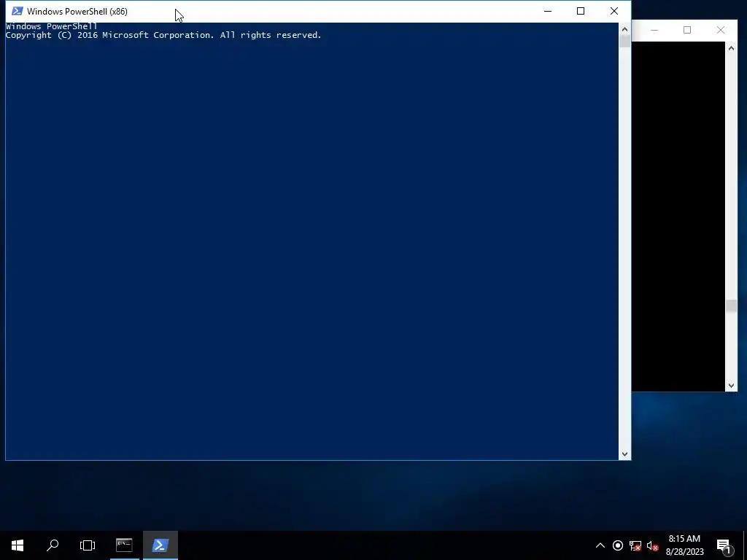Click up arrow of command prompt window scrollbar
The image size is (747, 560).
click(731, 47)
